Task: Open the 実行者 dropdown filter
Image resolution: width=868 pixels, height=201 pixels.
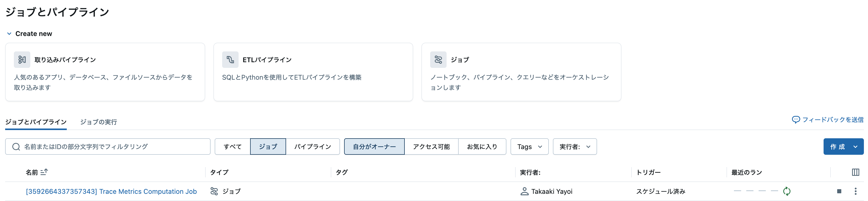Action: pyautogui.click(x=574, y=146)
